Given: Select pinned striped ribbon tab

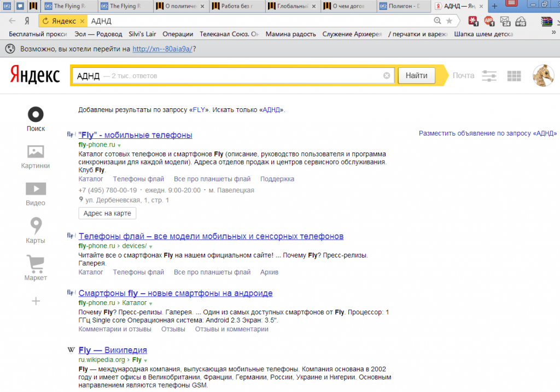Looking at the screenshot, I should point(33,6).
